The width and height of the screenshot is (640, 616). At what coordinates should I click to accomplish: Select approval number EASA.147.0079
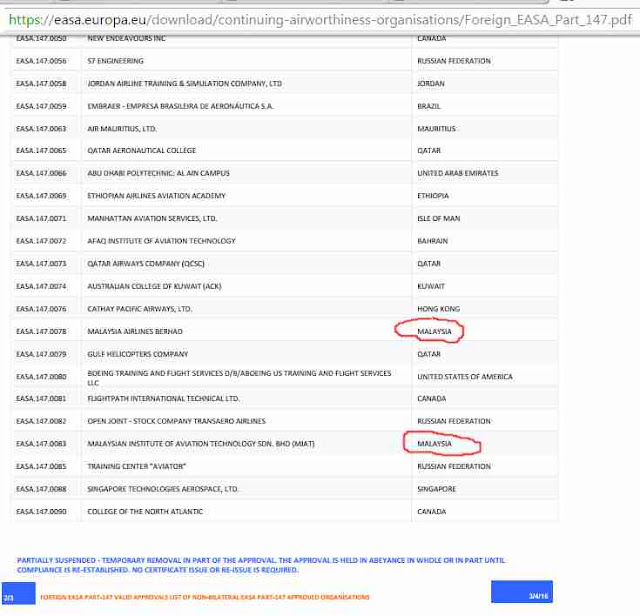pyautogui.click(x=41, y=354)
